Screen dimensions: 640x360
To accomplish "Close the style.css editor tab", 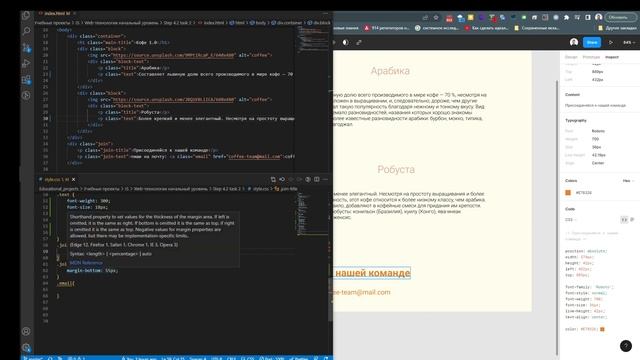I will [x=73, y=179].
